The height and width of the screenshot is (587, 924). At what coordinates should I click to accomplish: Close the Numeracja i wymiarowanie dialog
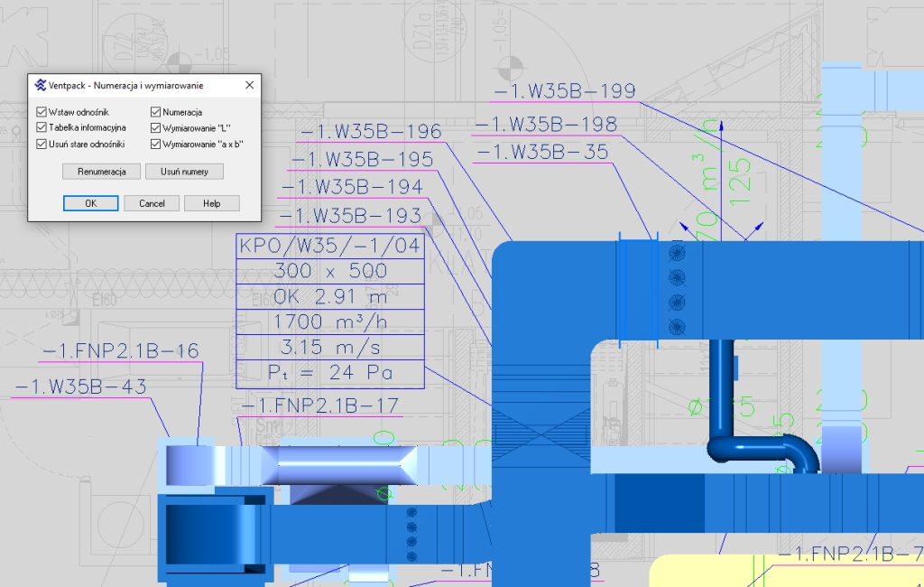click(x=249, y=85)
